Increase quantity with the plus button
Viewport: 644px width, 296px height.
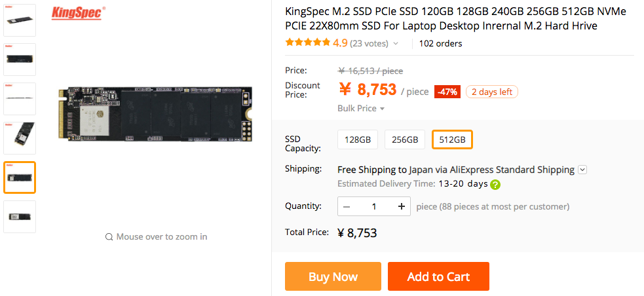tap(401, 206)
